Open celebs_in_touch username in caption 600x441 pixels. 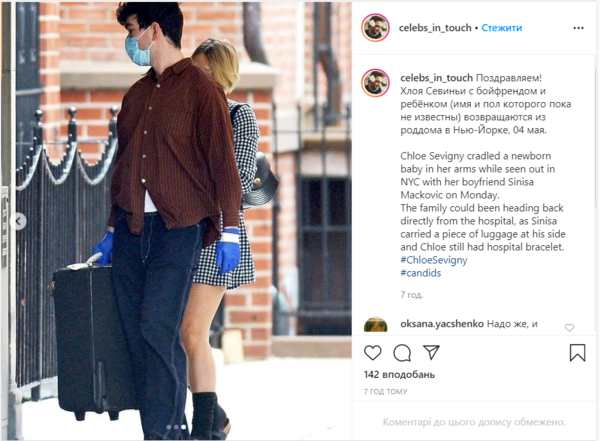point(437,78)
